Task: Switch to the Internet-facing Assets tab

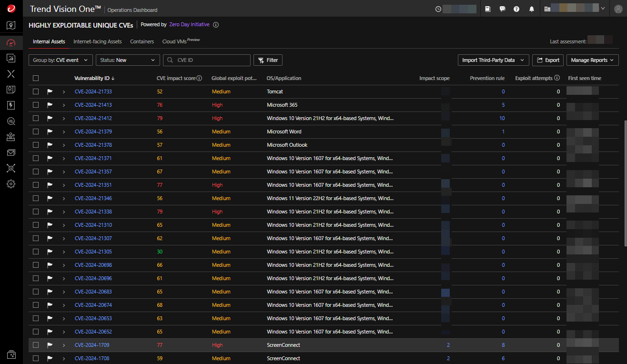Action: (97, 42)
